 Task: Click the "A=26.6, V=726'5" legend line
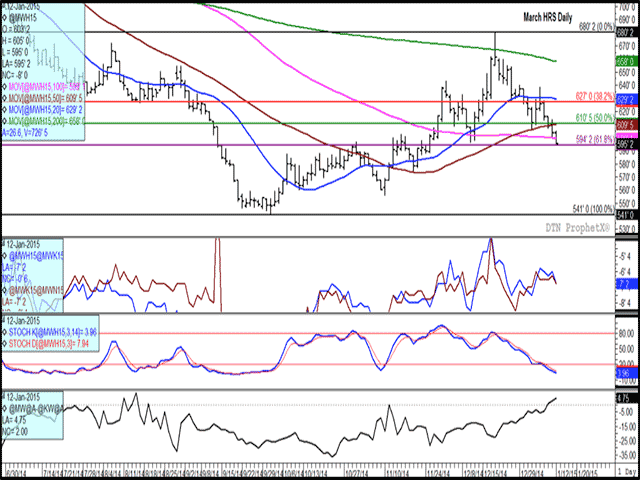pos(27,133)
